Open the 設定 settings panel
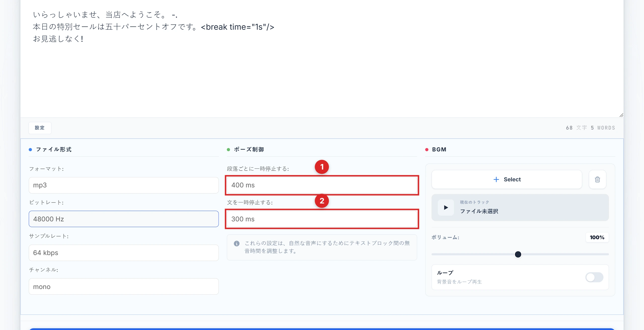This screenshot has width=644, height=330. (40, 128)
